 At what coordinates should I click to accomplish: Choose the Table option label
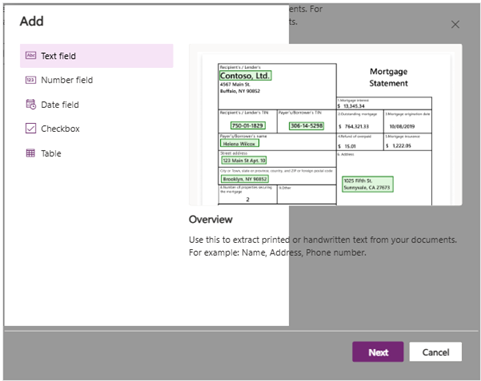pos(51,153)
